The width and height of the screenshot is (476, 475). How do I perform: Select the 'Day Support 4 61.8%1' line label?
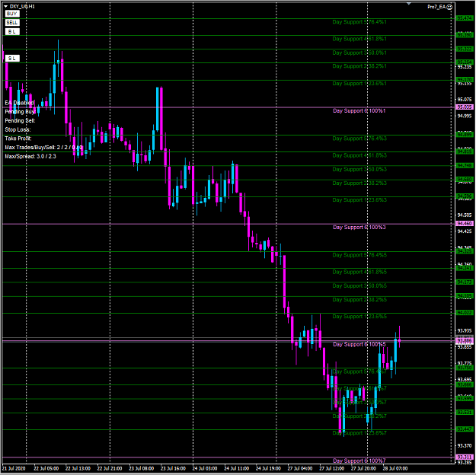pos(359,39)
